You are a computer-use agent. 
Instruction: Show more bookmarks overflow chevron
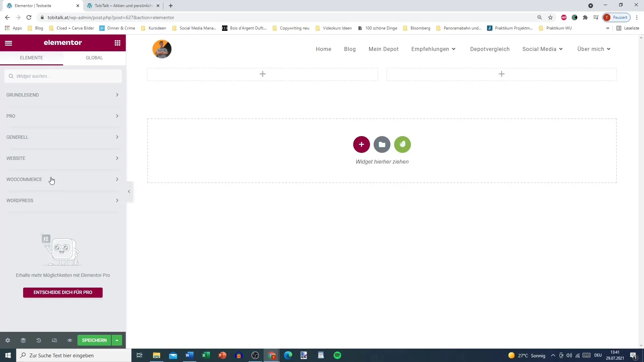pos(607,28)
